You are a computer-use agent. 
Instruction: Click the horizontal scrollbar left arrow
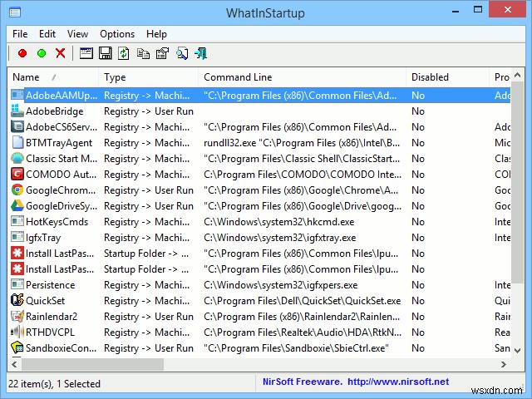pyautogui.click(x=15, y=364)
